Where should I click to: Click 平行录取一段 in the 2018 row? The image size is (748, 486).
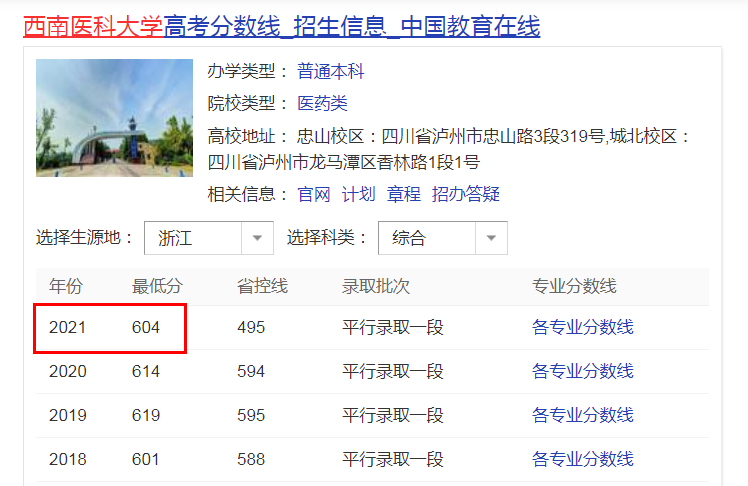393,459
